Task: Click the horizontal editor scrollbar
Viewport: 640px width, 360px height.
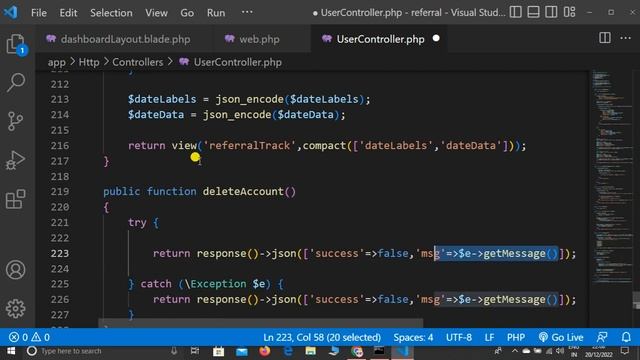Action: tap(260, 324)
